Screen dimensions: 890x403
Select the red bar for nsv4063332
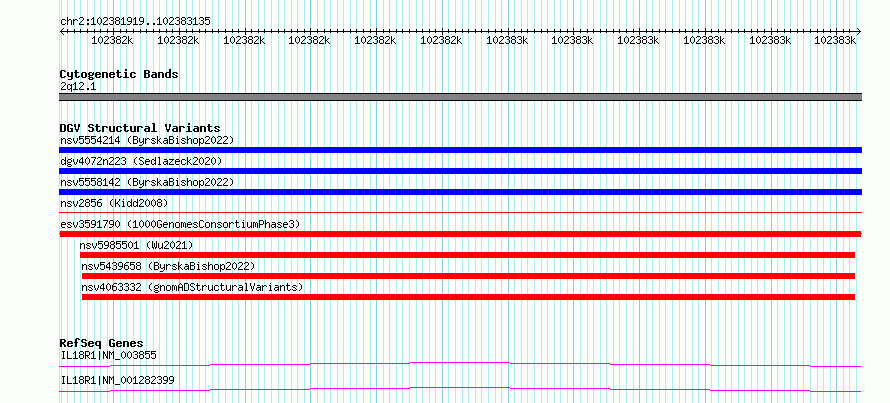468,297
